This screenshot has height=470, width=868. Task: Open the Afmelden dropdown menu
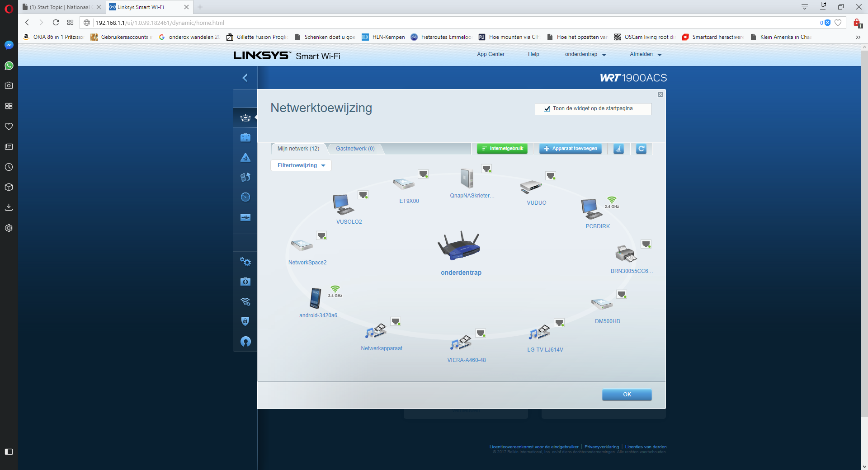[646, 54]
